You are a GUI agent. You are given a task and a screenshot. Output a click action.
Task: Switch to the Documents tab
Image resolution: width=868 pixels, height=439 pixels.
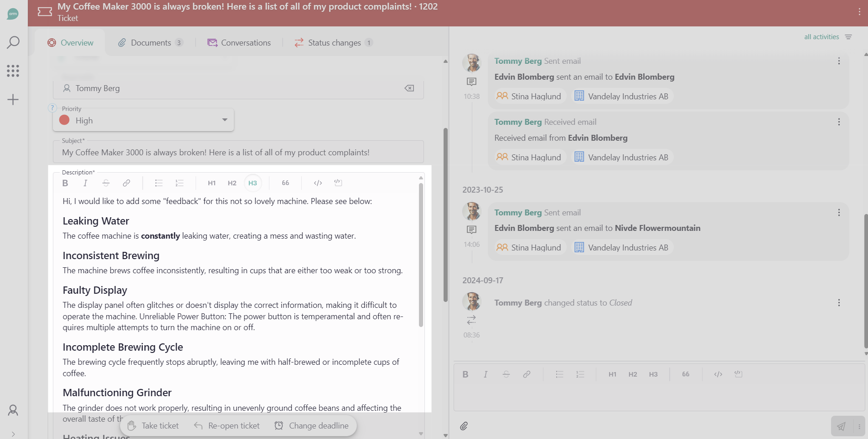(x=150, y=43)
